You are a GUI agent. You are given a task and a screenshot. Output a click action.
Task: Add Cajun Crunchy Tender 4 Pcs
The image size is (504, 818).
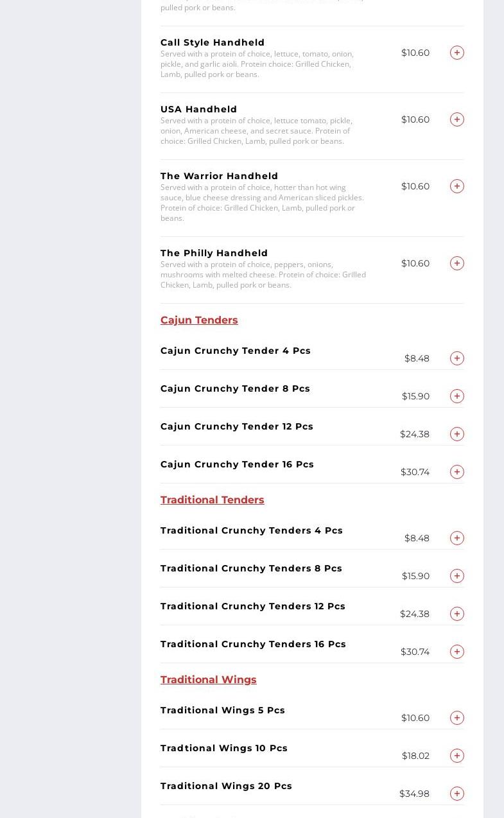(457, 358)
